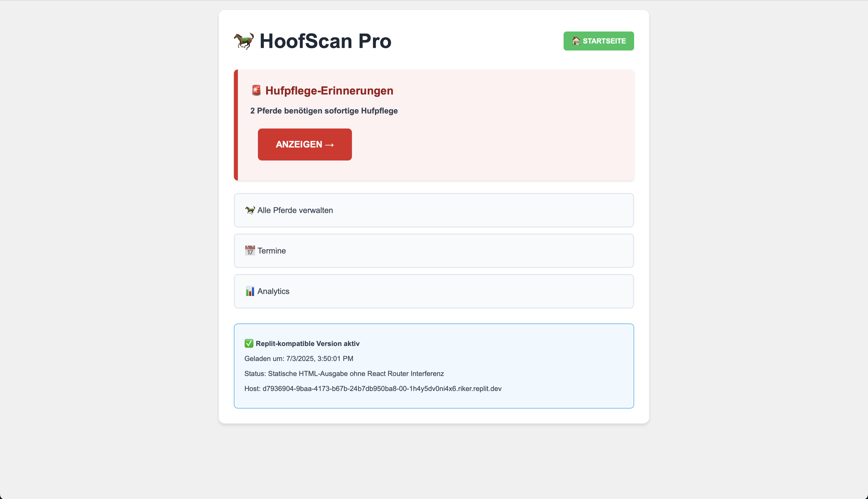Click the Host replit.dev address line

coord(373,389)
